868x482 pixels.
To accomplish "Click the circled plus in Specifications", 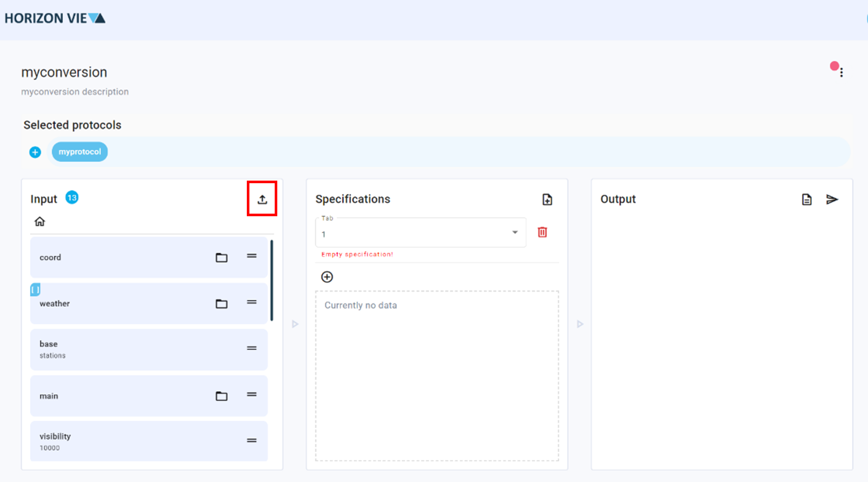I will click(x=327, y=277).
